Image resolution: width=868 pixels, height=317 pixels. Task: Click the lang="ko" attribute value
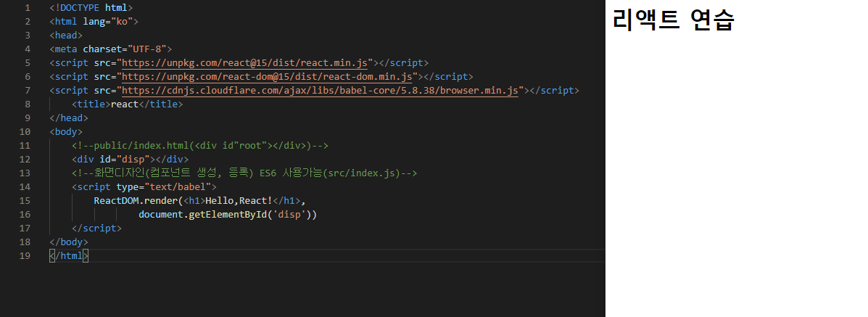click(122, 22)
